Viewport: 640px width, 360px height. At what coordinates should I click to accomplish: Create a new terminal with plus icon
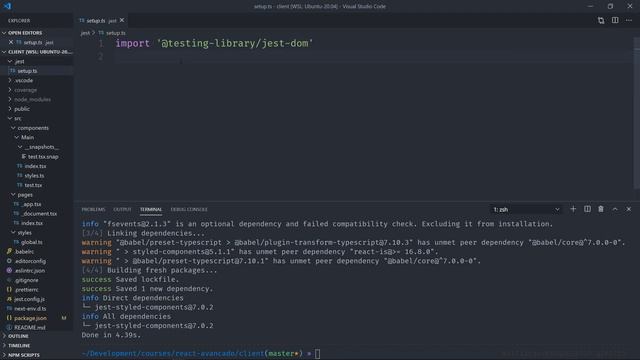pyautogui.click(x=573, y=209)
